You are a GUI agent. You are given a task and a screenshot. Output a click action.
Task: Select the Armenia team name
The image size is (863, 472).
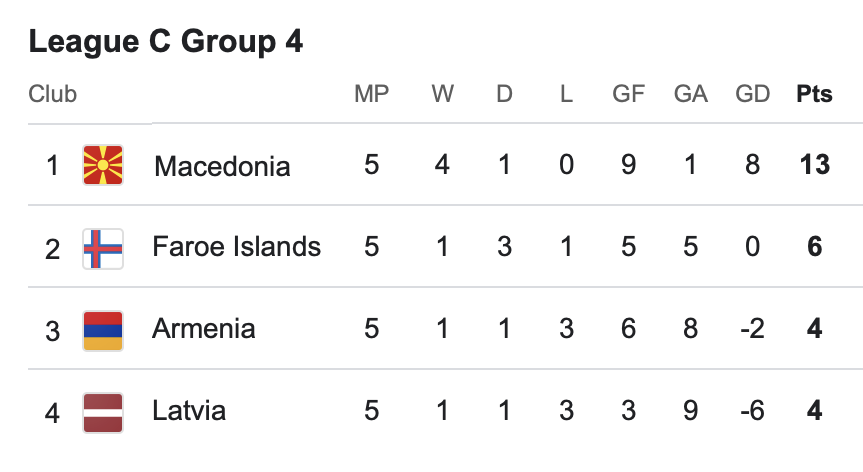(203, 329)
